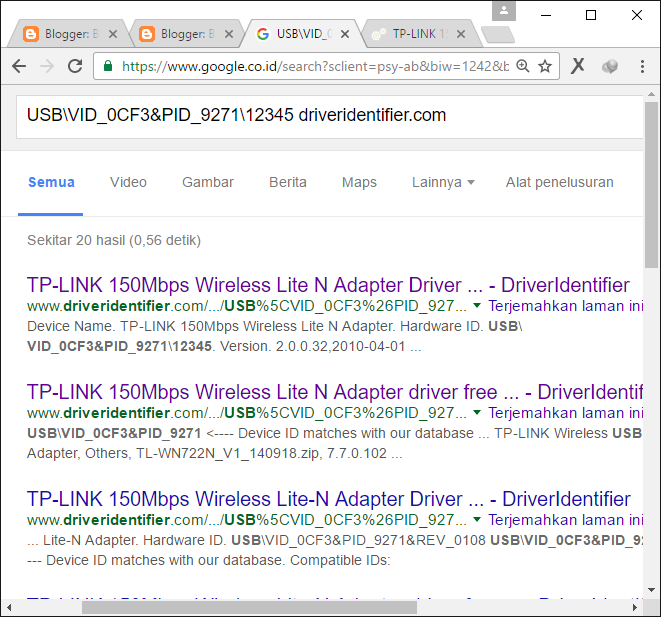Screen dimensions: 661x617
Task: Click Terjemahkan laman ini for first result
Action: tap(565, 306)
